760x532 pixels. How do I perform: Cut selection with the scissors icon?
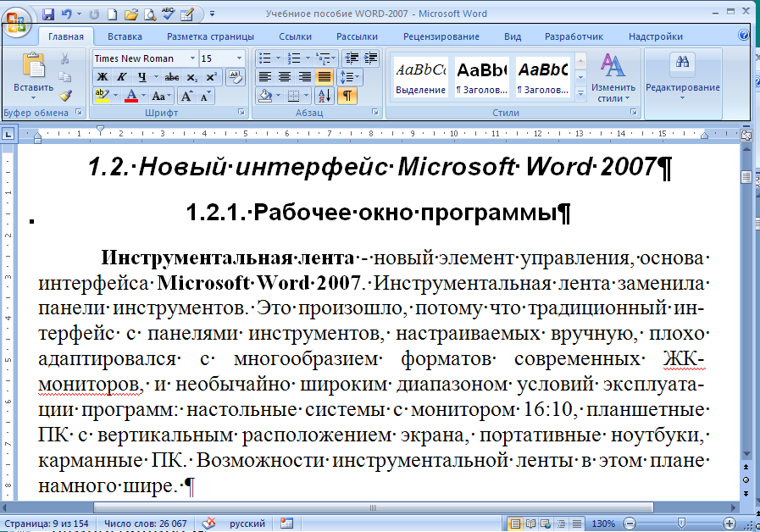click(64, 58)
